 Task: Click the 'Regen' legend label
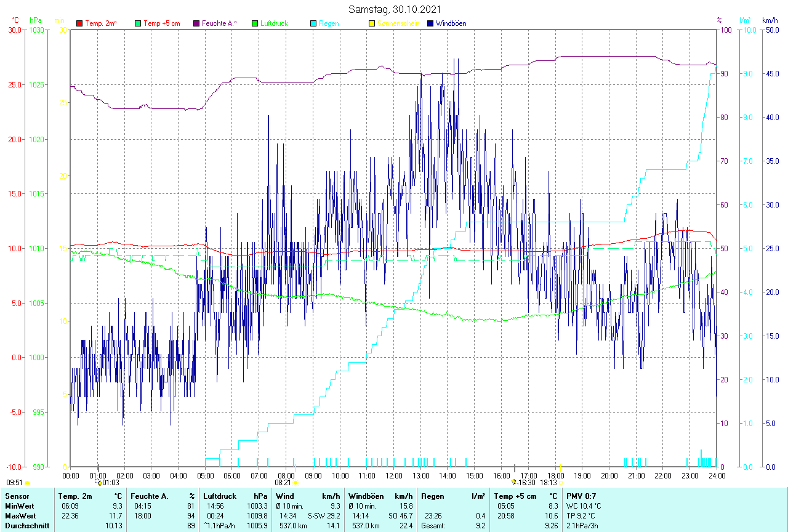(x=329, y=23)
